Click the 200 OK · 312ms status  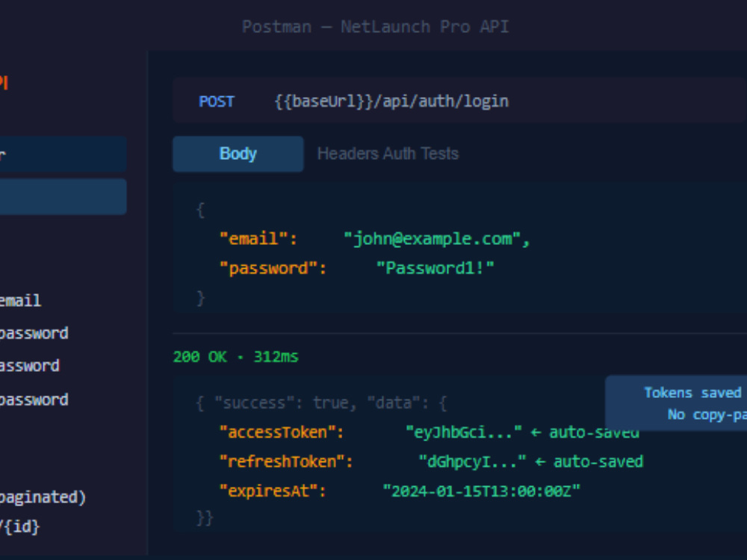click(236, 357)
